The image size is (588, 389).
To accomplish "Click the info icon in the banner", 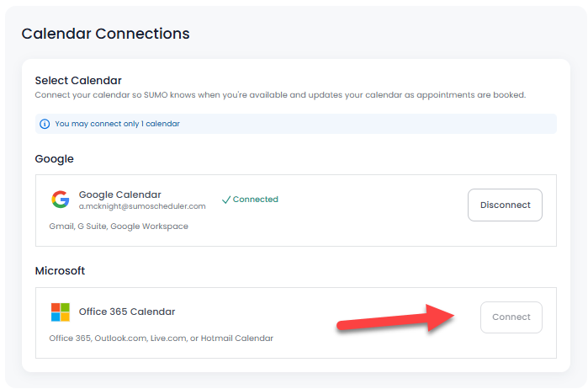I will point(45,124).
